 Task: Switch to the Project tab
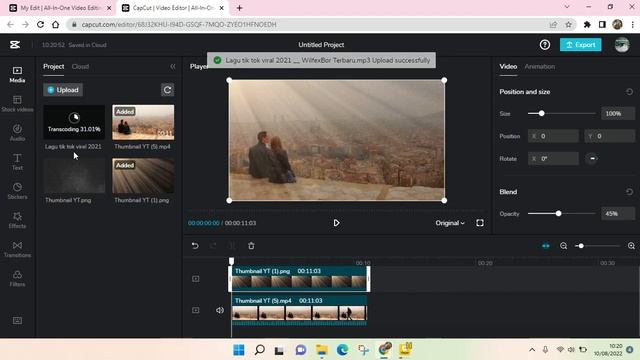[53, 67]
